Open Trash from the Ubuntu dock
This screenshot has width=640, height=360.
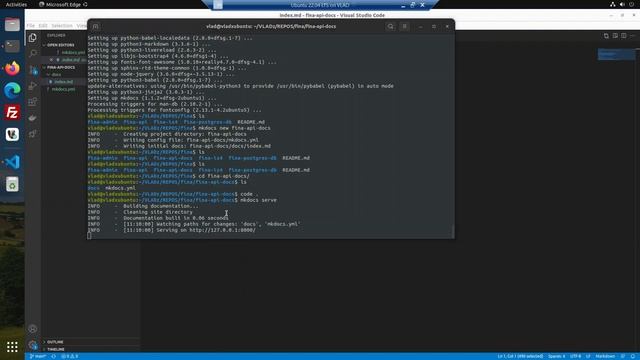click(x=12, y=184)
